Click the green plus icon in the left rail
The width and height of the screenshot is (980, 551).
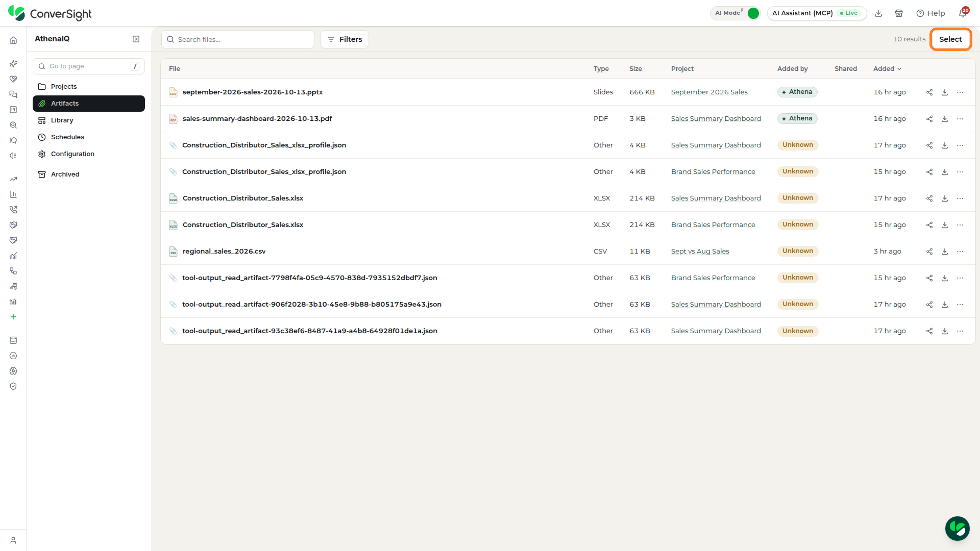pos(13,317)
